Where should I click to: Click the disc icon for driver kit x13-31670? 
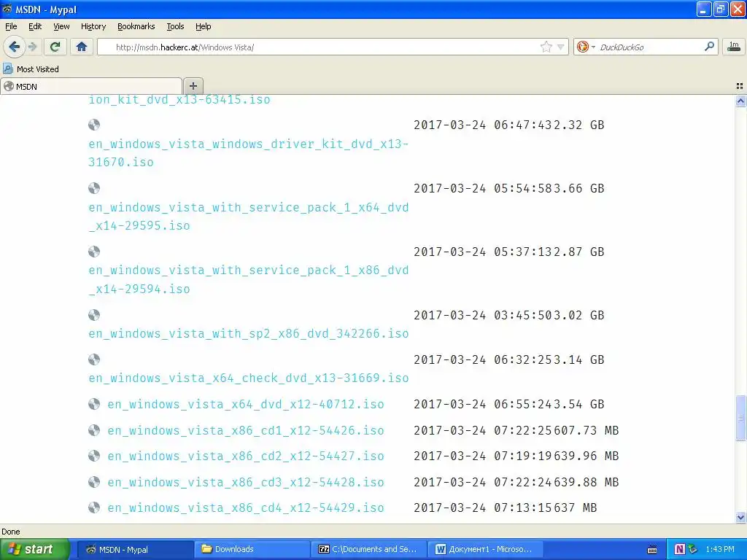[94, 125]
